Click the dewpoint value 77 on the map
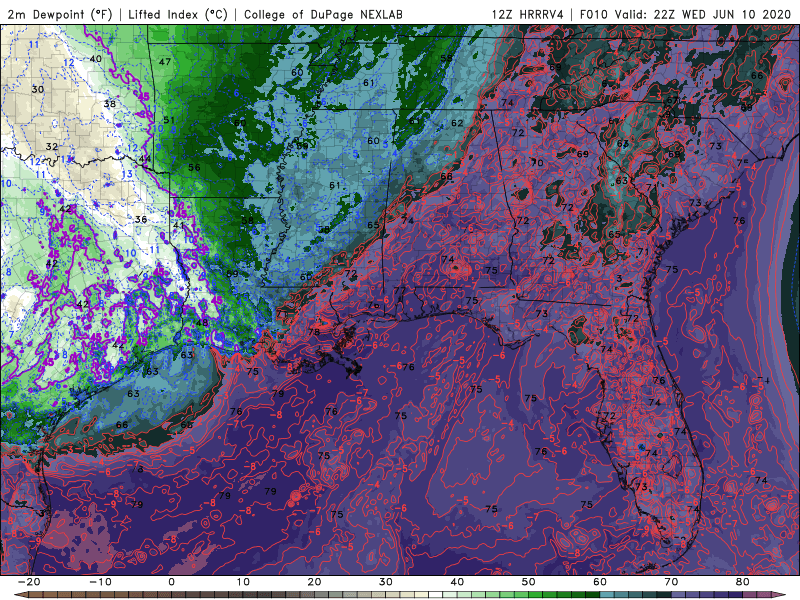800x600 pixels. pos(399,291)
